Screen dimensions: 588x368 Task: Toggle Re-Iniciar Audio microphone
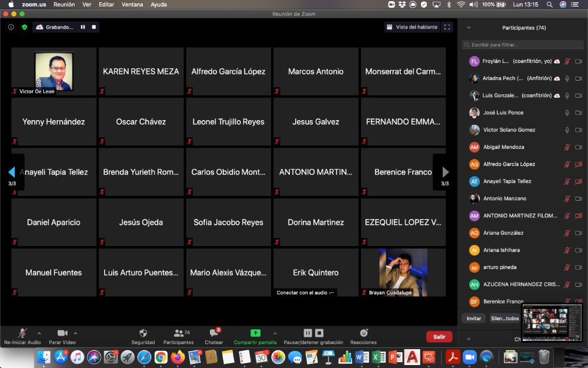(22, 336)
